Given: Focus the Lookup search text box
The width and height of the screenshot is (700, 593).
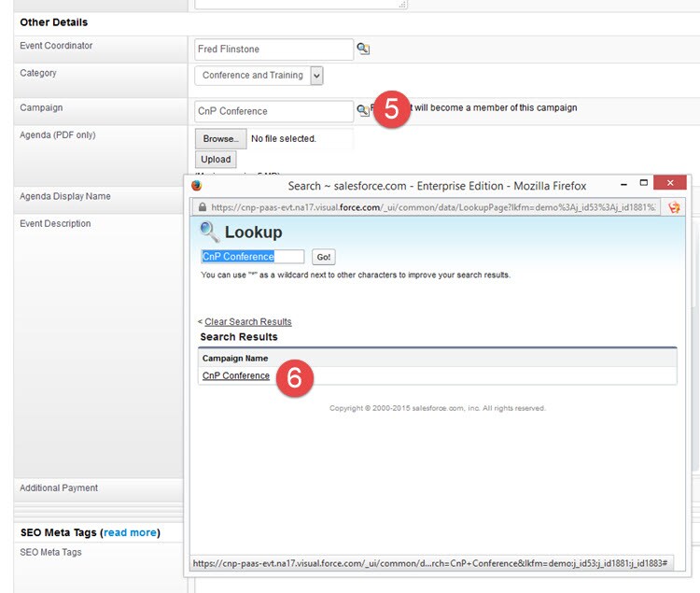Looking at the screenshot, I should click(x=253, y=256).
